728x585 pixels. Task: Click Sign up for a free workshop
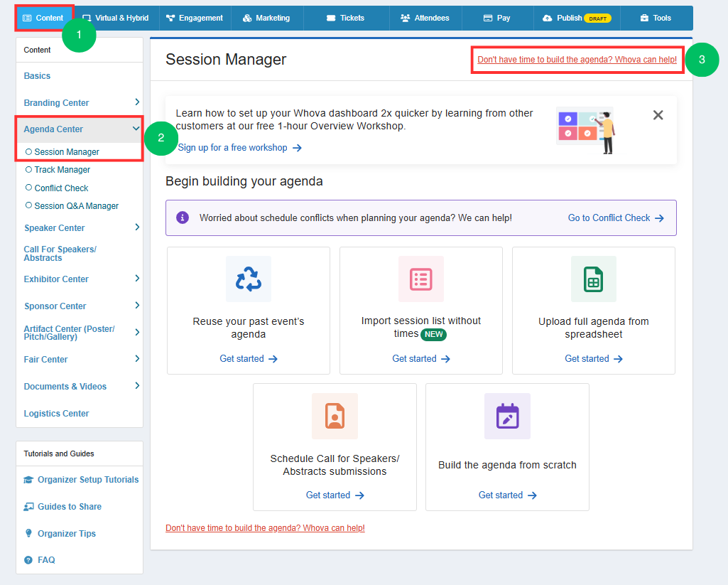[x=240, y=148]
